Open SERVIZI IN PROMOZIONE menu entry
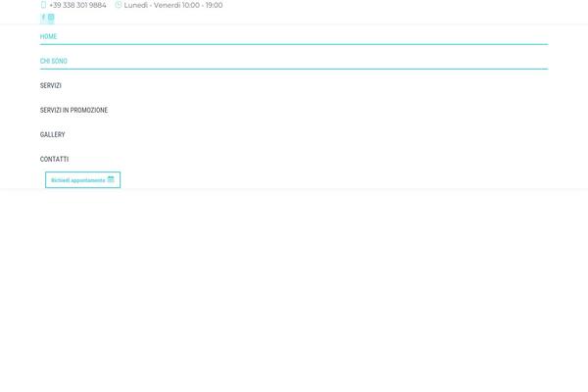 pos(73,110)
